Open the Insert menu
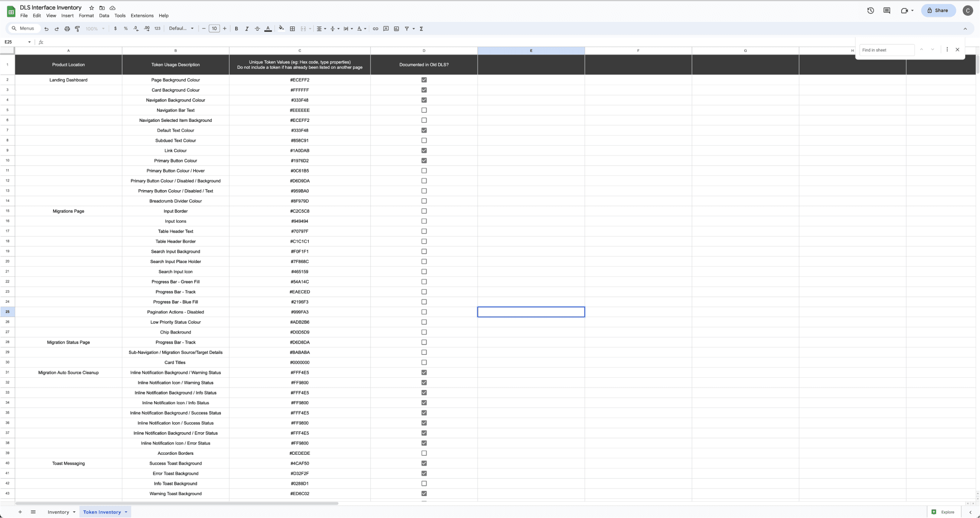 tap(67, 16)
